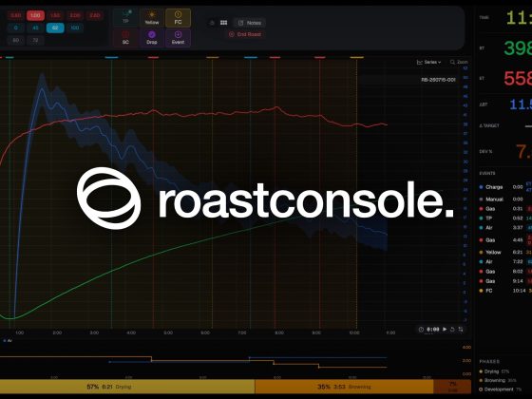Click the Zoom tool on chart
Image resolution: width=532 pixels, height=399 pixels.
(x=459, y=62)
